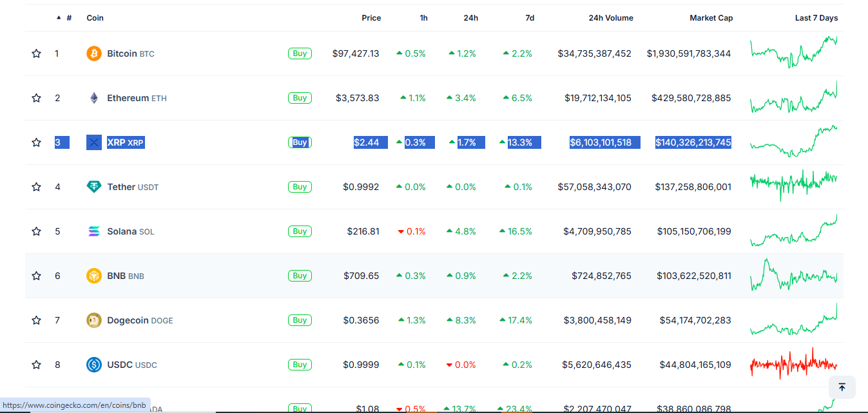The height and width of the screenshot is (413, 868).
Task: Click Solana's 16.5% 7d change
Action: tap(516, 231)
